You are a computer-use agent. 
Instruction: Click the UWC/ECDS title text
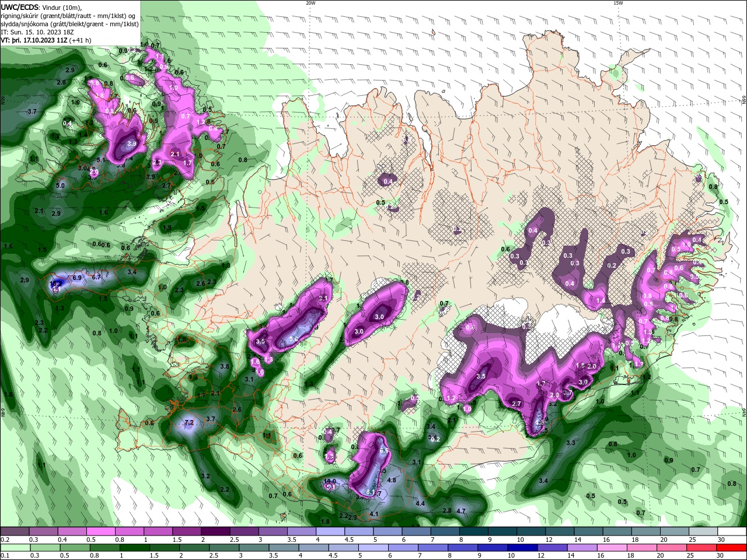point(20,7)
